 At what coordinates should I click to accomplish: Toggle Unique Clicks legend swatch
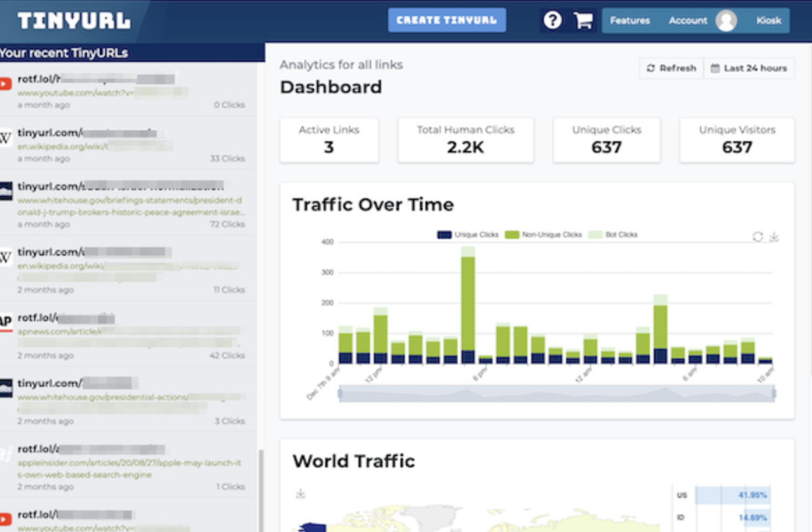click(444, 235)
